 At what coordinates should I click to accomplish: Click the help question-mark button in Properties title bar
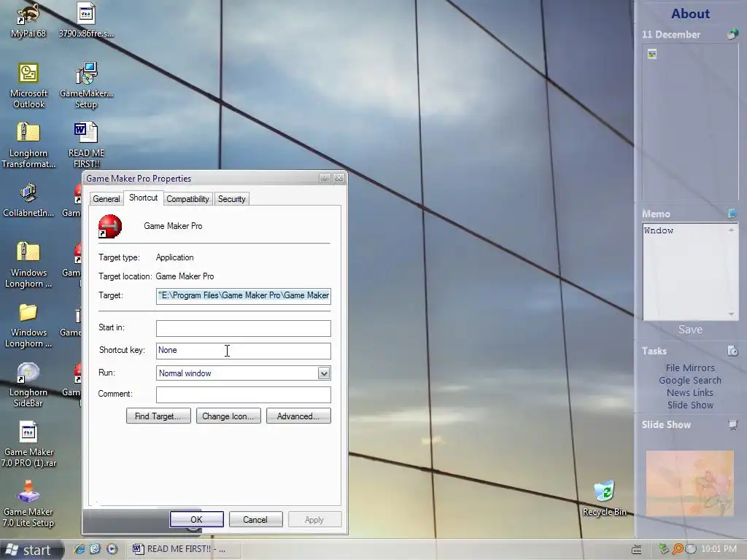tap(325, 178)
